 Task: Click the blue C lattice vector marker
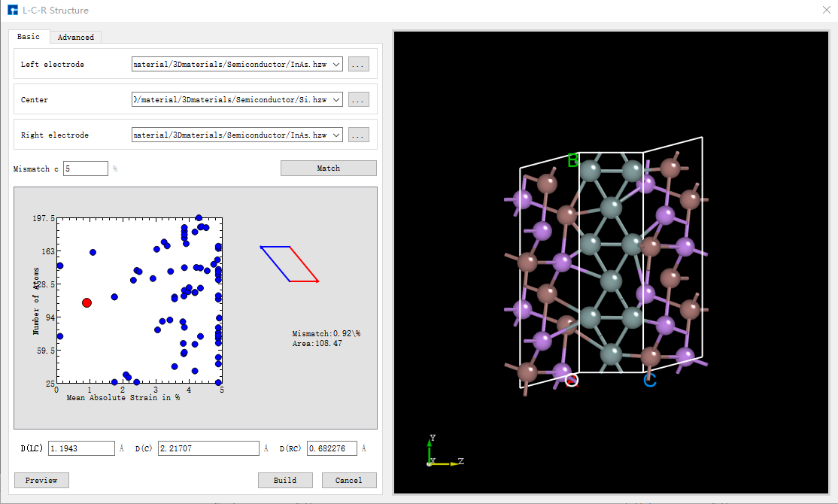pyautogui.click(x=650, y=380)
